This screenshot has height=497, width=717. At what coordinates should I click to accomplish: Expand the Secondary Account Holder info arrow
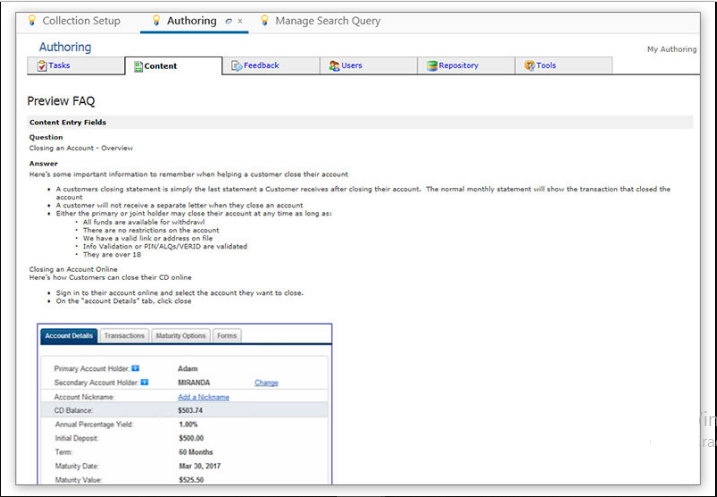pyautogui.click(x=144, y=382)
